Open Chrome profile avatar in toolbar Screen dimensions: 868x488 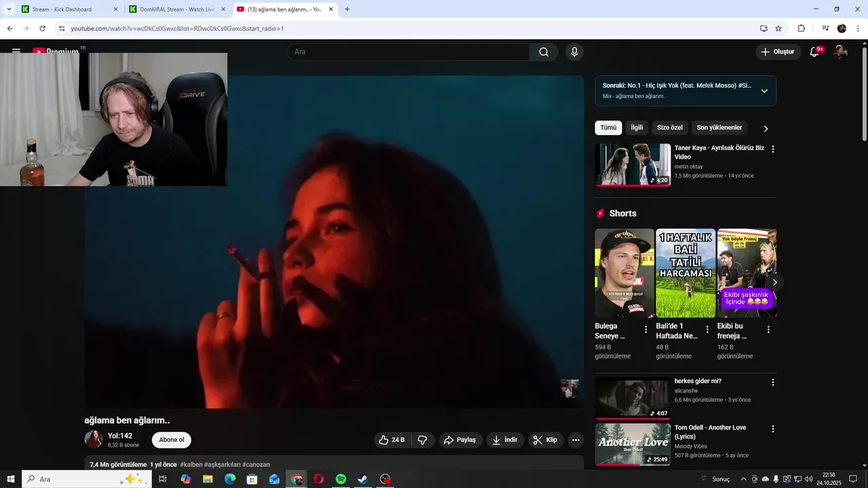[842, 28]
